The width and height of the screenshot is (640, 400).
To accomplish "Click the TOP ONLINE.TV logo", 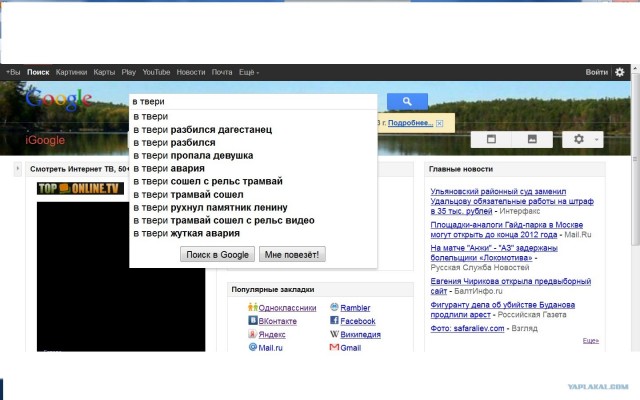I will pyautogui.click(x=80, y=188).
